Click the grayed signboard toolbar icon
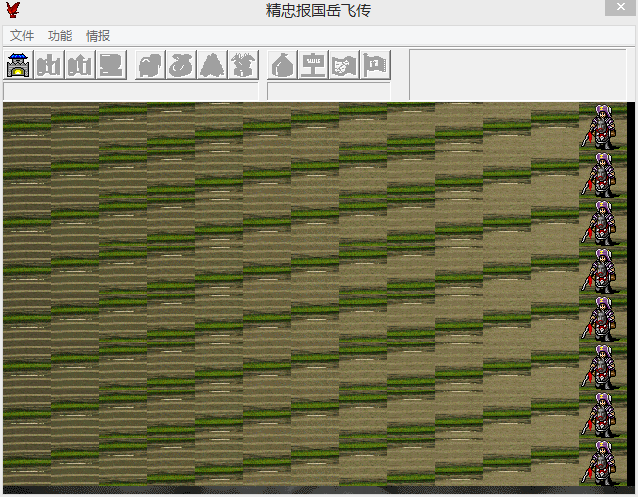The width and height of the screenshot is (638, 497). (x=313, y=65)
